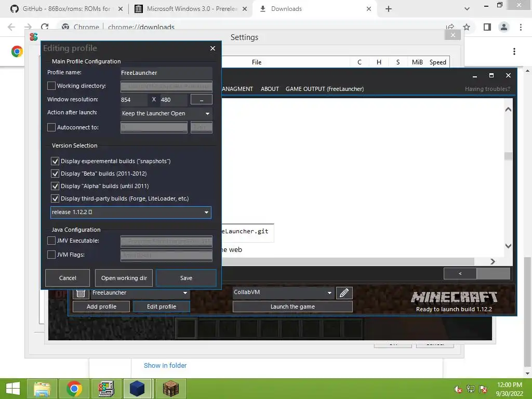Enable the Autoconnect to checkbox
This screenshot has height=399, width=532.
pyautogui.click(x=51, y=127)
